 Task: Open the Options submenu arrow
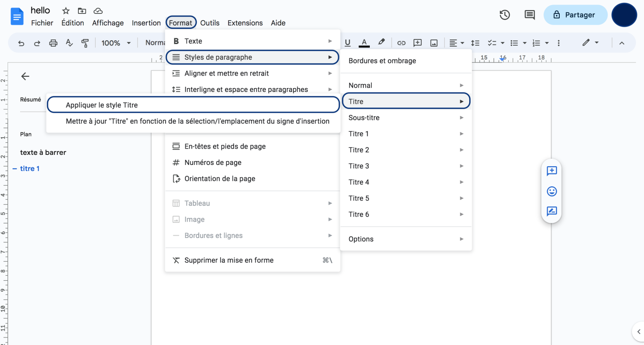pos(461,239)
